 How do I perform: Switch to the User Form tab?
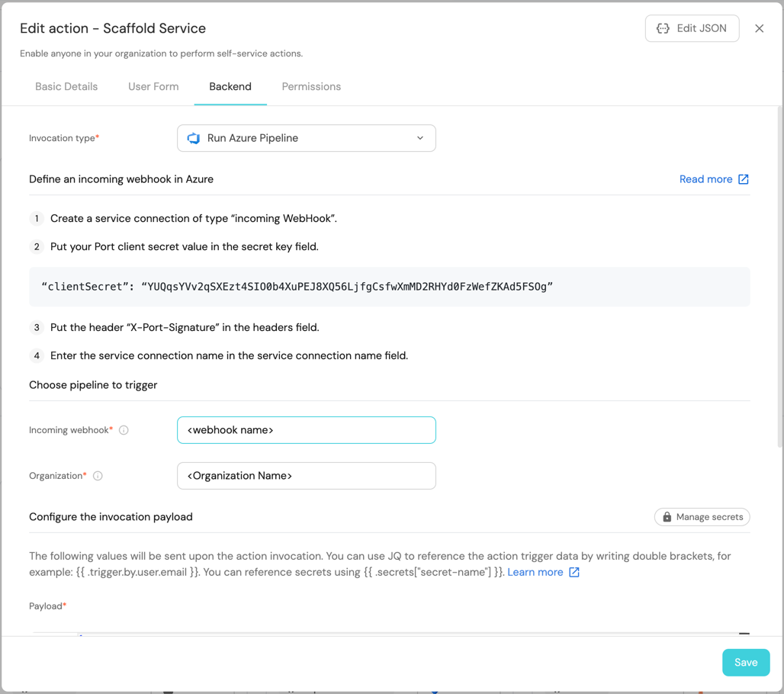(x=153, y=87)
